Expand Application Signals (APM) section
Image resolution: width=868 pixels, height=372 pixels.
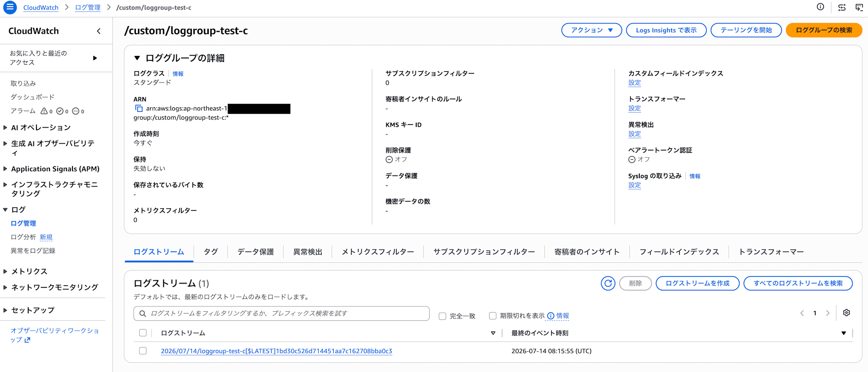tap(5, 169)
